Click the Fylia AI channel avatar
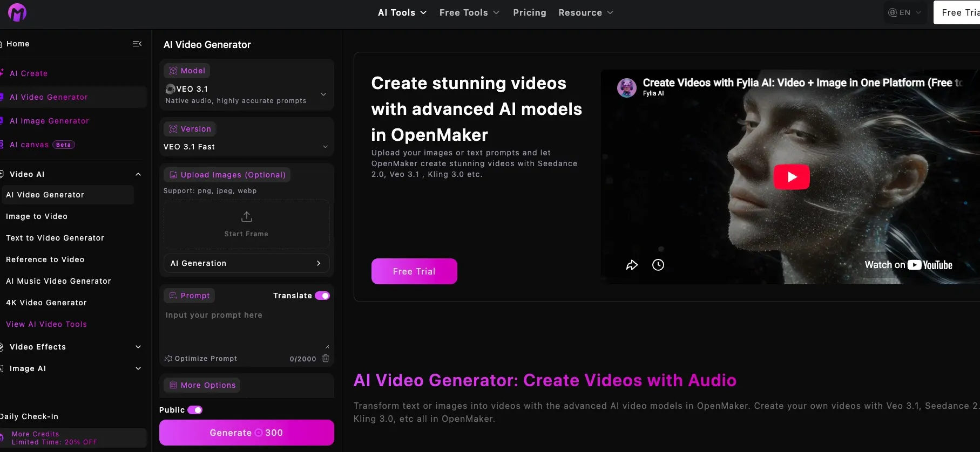980x452 pixels. pyautogui.click(x=627, y=87)
